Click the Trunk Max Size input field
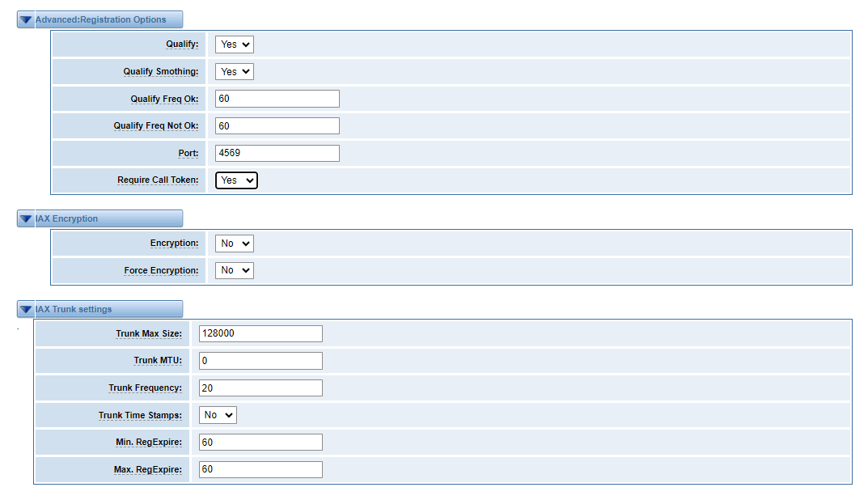The image size is (868, 500). coord(260,333)
